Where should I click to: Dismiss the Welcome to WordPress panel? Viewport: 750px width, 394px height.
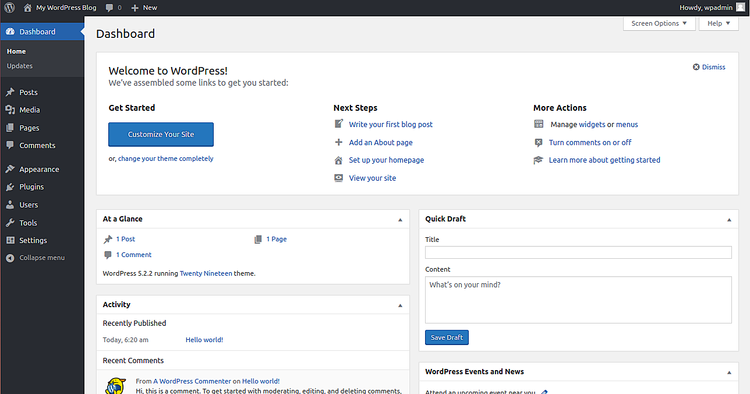pyautogui.click(x=709, y=67)
